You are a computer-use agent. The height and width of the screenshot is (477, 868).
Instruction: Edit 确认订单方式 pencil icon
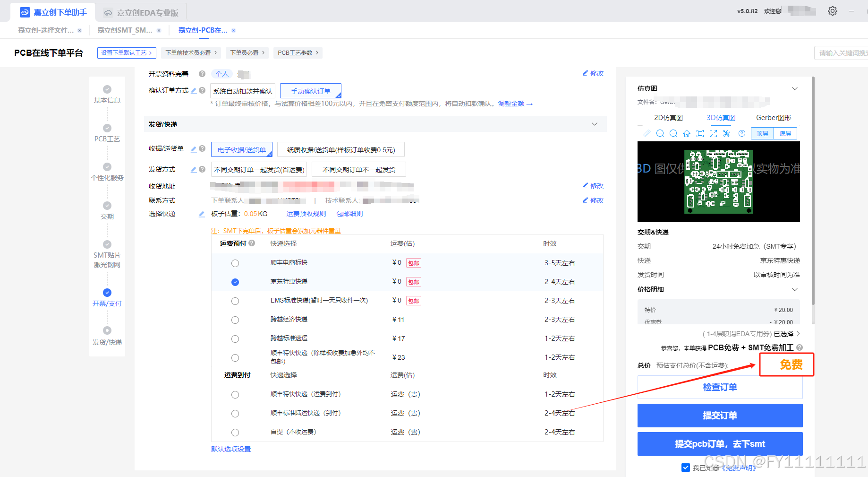point(194,90)
